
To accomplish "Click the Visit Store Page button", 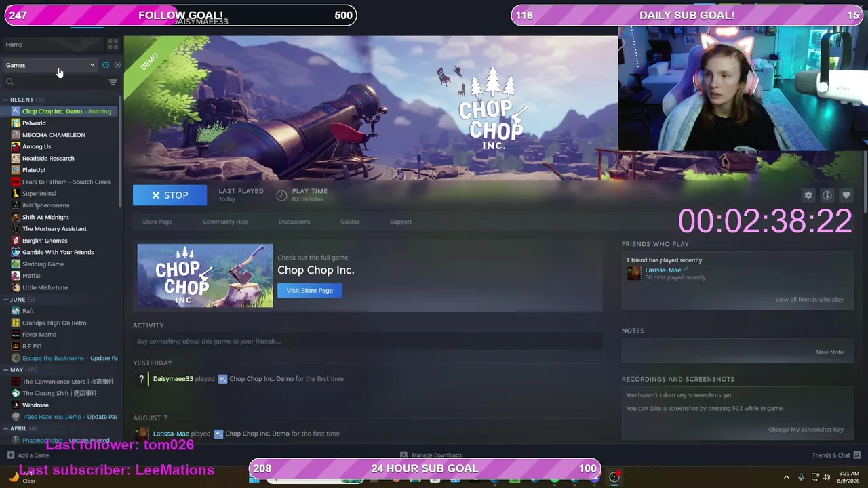I will coord(309,291).
